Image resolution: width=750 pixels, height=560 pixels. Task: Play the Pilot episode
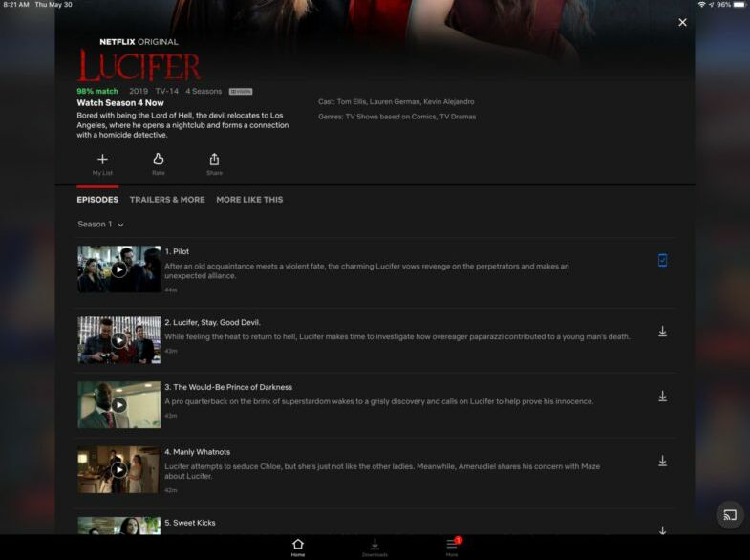pos(119,269)
